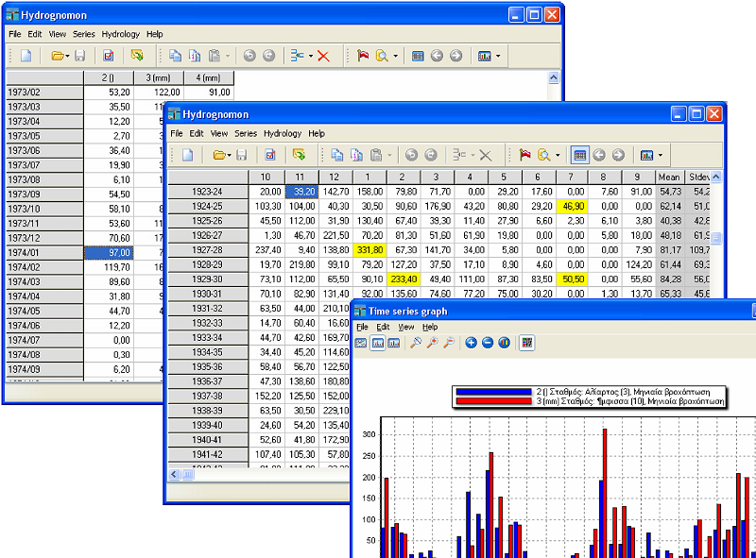Open the Series menu
Screen dimensions: 756x558
coord(246,134)
